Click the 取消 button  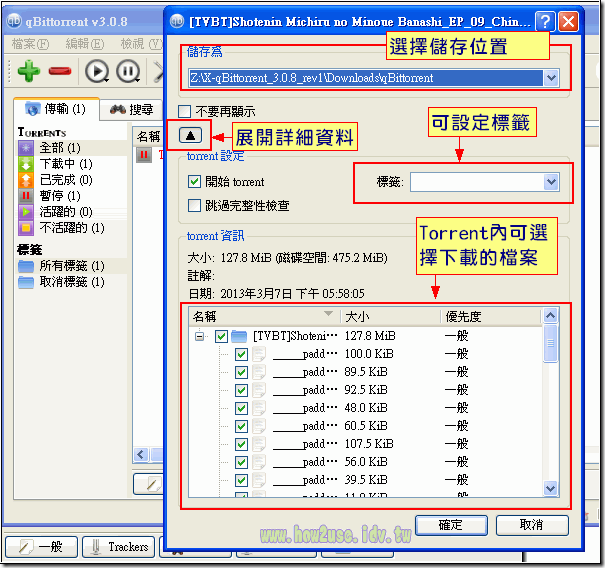coord(532,525)
